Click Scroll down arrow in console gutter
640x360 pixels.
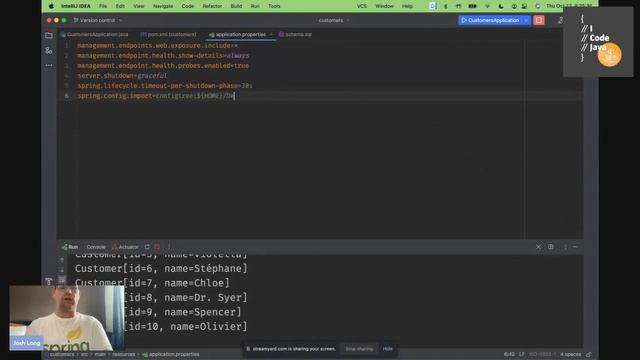point(62,270)
